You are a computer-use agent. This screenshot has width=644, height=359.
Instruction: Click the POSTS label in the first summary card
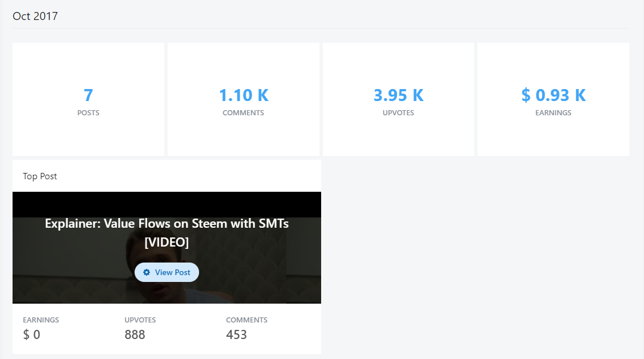point(88,113)
